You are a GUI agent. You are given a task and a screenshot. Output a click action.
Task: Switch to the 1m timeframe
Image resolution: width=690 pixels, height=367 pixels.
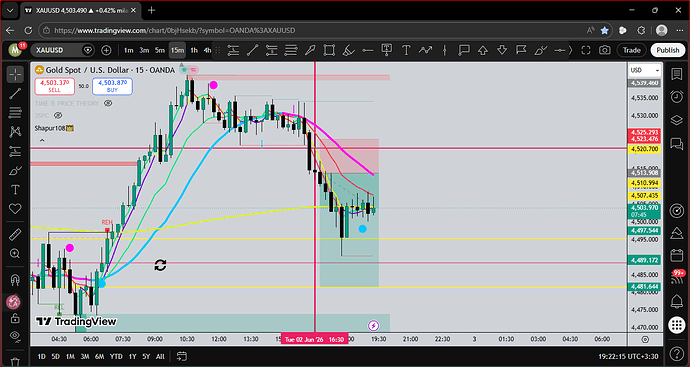click(128, 50)
